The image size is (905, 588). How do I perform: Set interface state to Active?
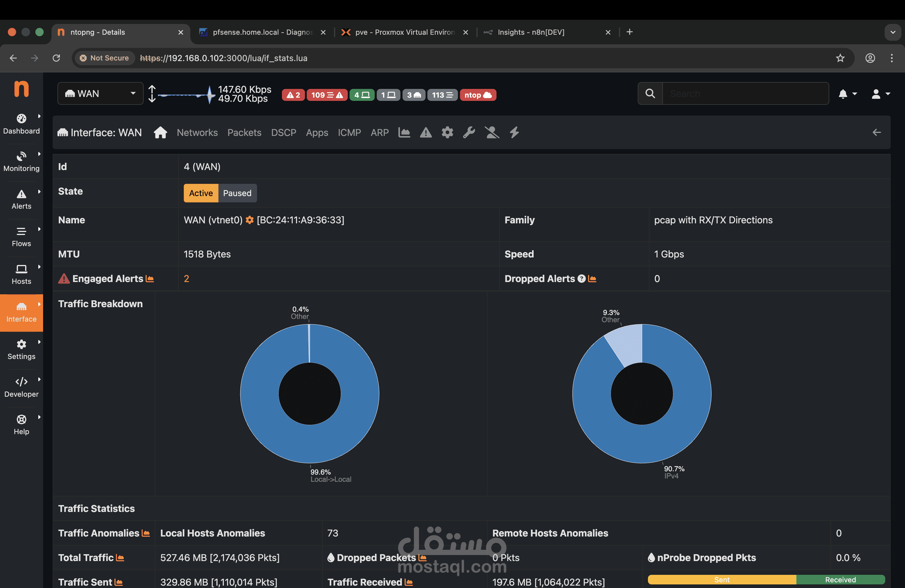(201, 193)
